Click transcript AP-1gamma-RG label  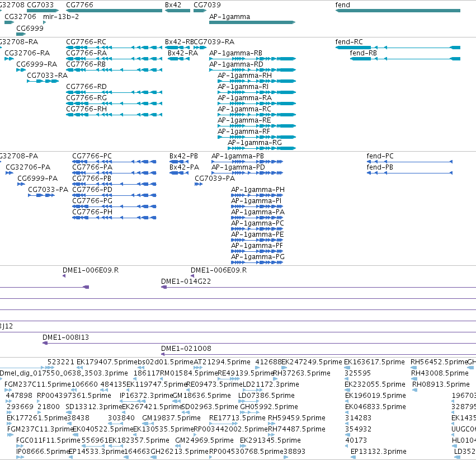pos(255,143)
